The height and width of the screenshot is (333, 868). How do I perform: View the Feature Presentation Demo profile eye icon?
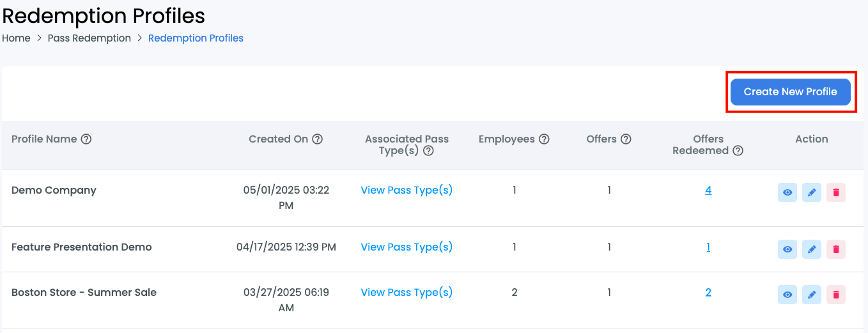tap(787, 249)
